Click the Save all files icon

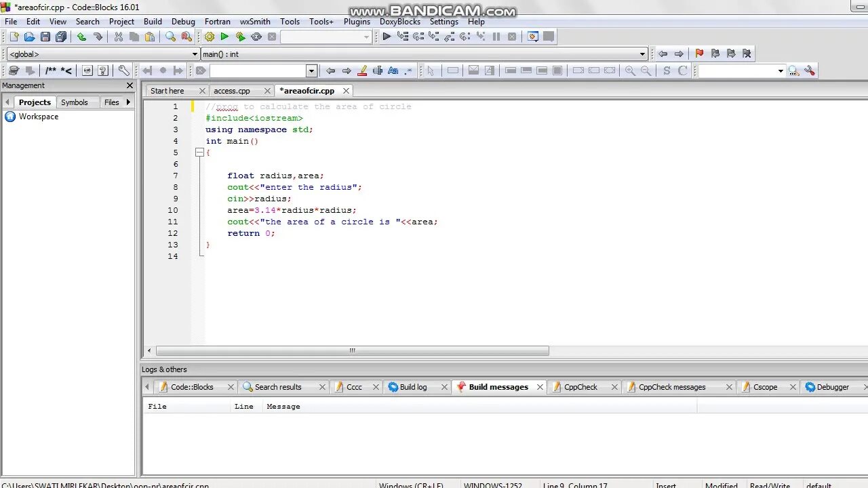coord(61,37)
